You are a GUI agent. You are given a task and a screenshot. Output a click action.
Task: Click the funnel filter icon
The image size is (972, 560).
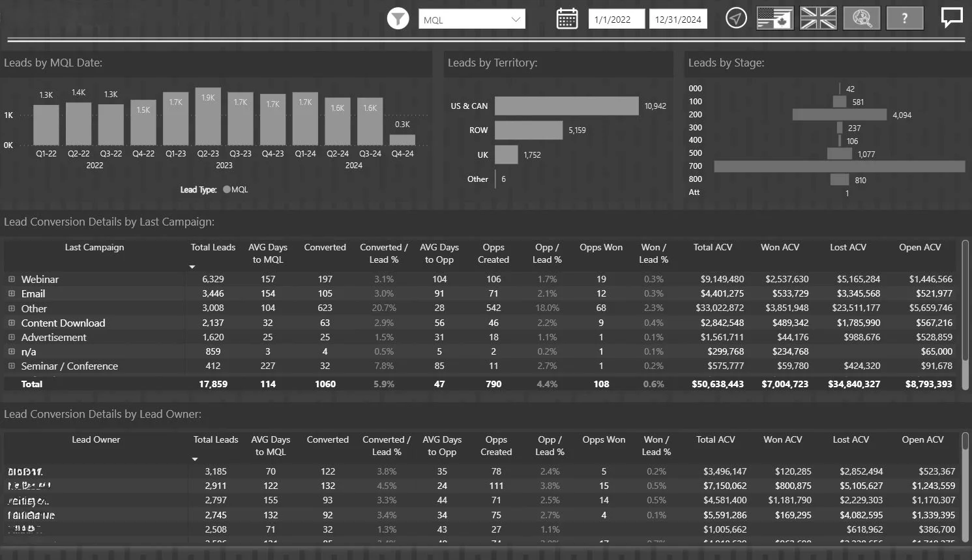398,19
